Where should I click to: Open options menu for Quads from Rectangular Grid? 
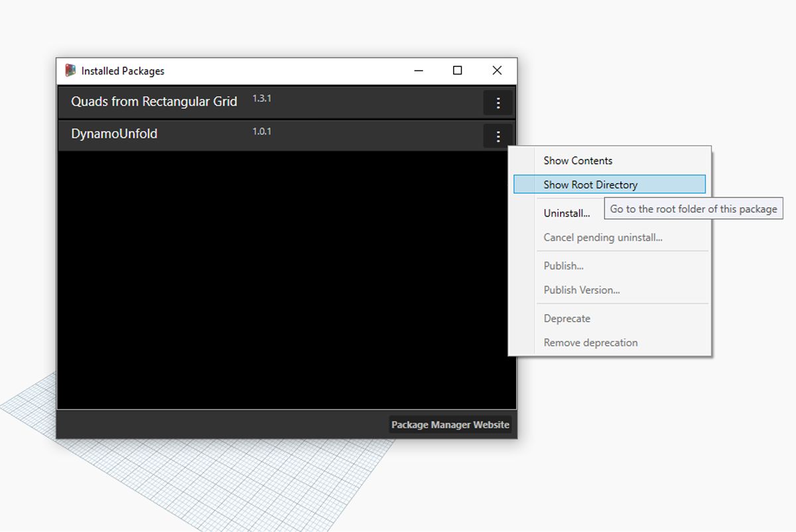[x=497, y=103]
